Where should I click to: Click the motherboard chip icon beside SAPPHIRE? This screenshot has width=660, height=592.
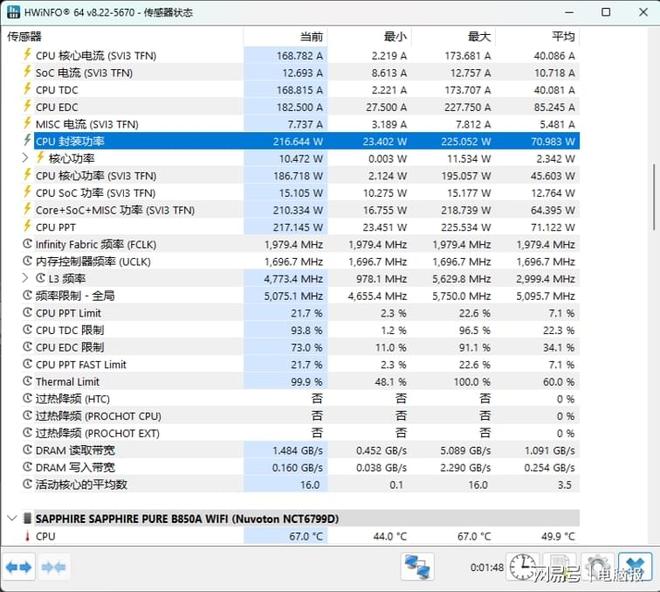point(27,518)
